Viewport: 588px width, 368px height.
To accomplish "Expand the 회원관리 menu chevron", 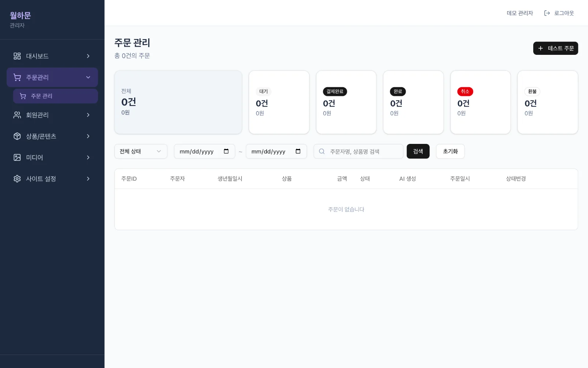I will [88, 115].
